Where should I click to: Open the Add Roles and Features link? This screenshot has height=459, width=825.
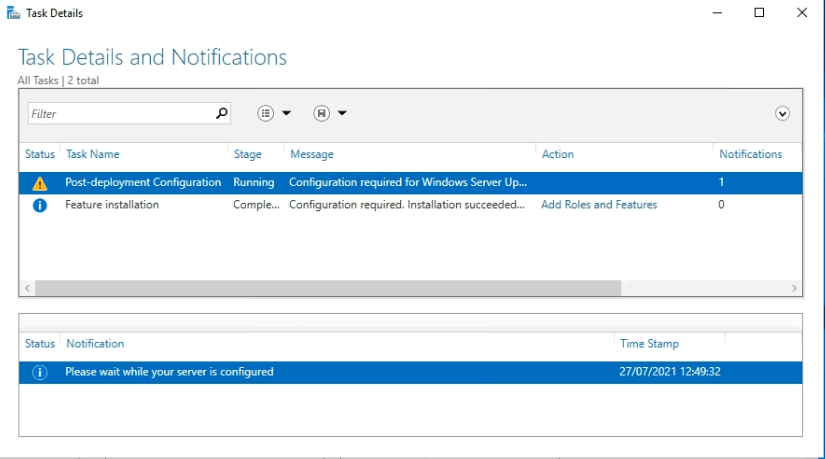click(599, 205)
